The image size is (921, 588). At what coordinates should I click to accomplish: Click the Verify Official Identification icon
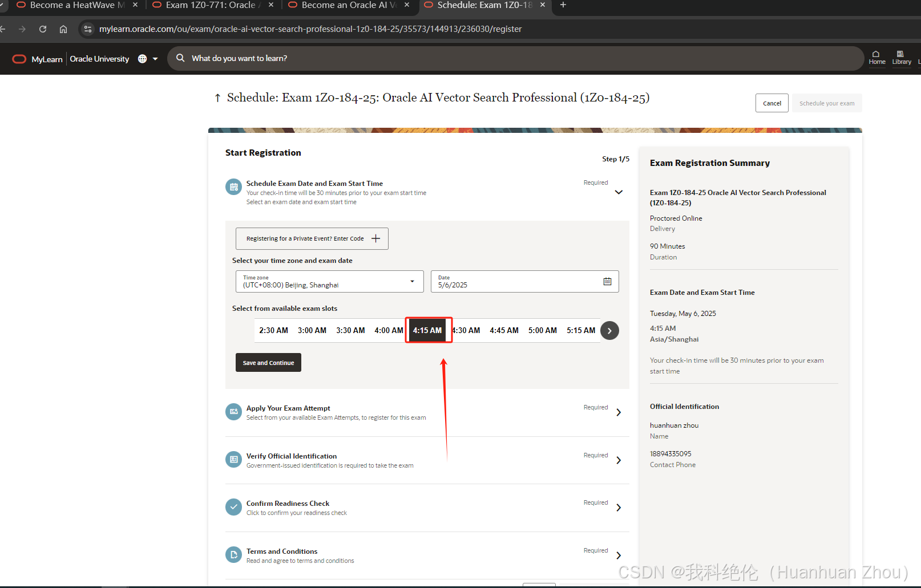click(233, 460)
